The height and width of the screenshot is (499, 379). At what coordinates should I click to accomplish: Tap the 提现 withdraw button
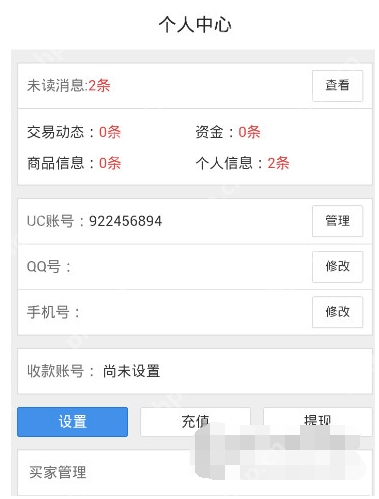pyautogui.click(x=318, y=422)
